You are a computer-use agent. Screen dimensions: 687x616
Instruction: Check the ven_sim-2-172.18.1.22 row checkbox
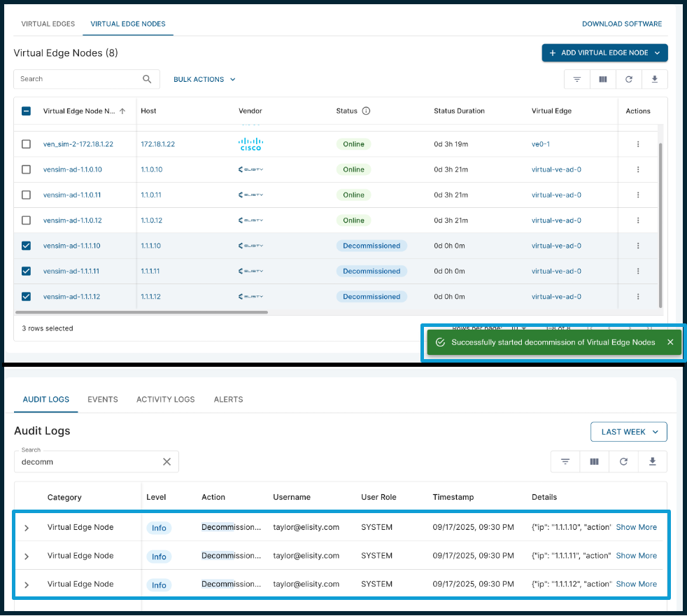click(x=27, y=144)
